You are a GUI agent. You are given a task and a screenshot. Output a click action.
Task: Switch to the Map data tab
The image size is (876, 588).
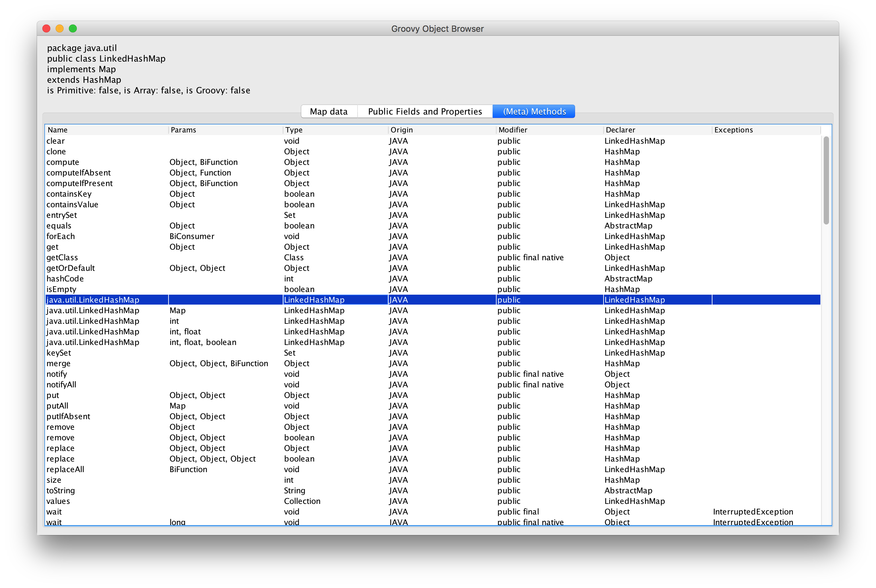tap(328, 111)
